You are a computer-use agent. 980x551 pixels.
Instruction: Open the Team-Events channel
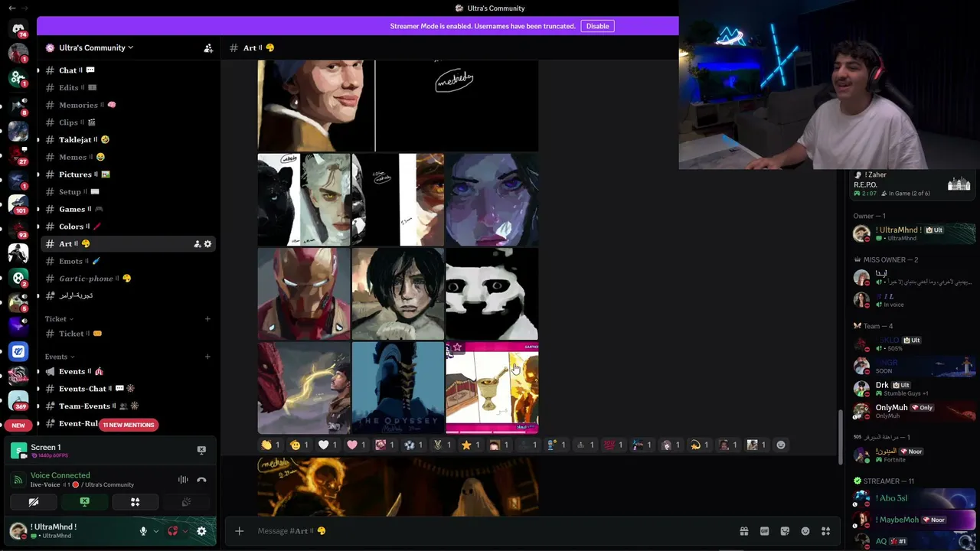[128, 406]
